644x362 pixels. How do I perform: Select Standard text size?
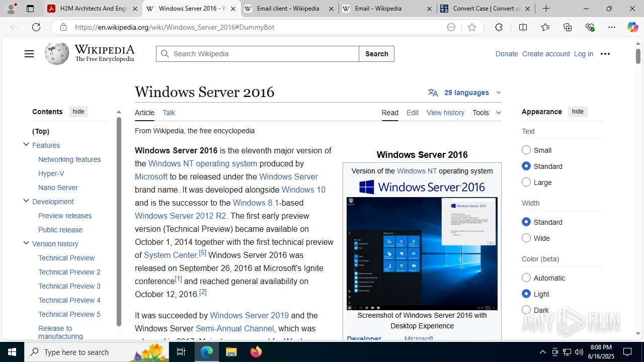pyautogui.click(x=526, y=166)
